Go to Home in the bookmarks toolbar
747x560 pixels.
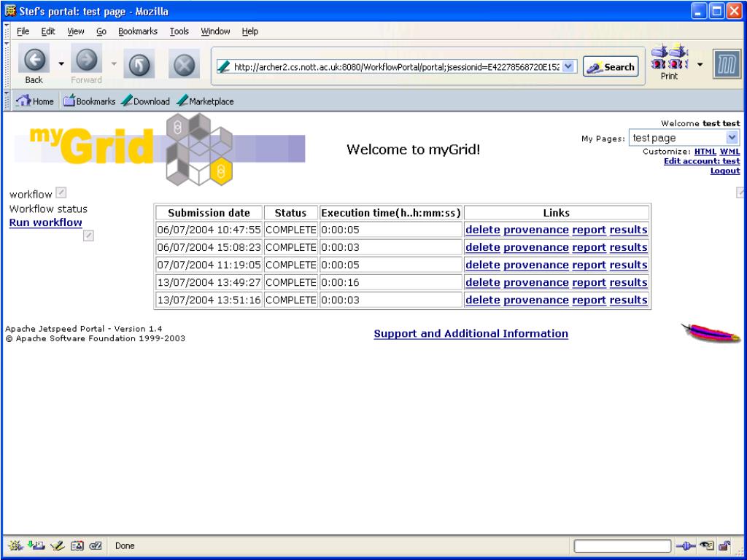35,101
